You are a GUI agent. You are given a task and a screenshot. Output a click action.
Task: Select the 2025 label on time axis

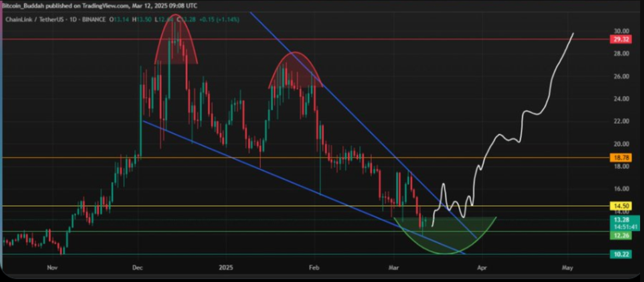click(x=226, y=268)
